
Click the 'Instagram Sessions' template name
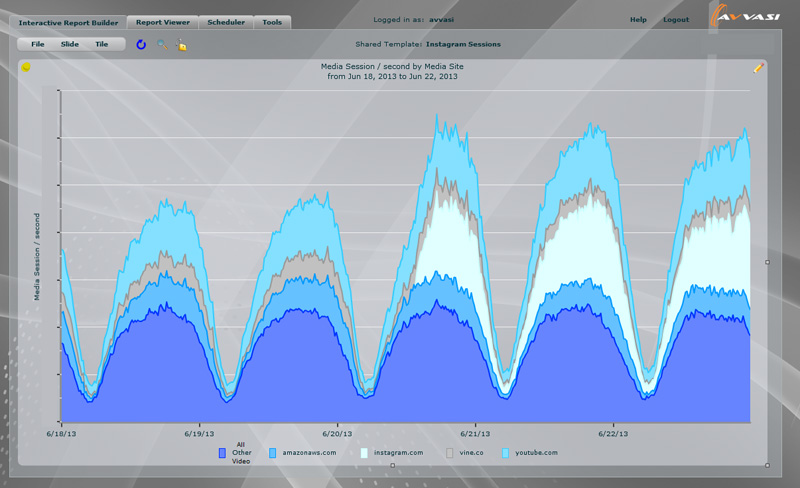(463, 44)
